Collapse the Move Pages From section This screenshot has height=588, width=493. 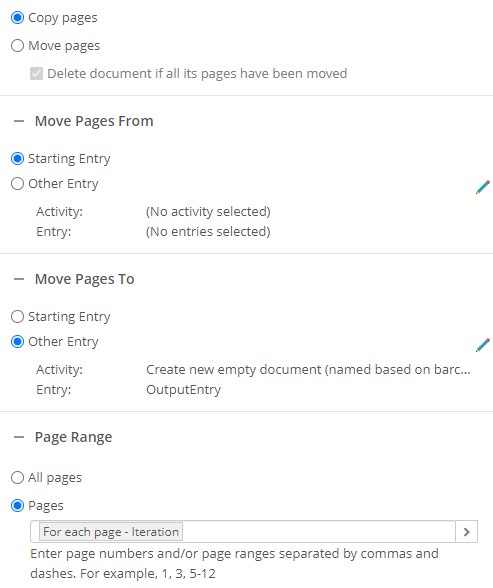click(19, 121)
